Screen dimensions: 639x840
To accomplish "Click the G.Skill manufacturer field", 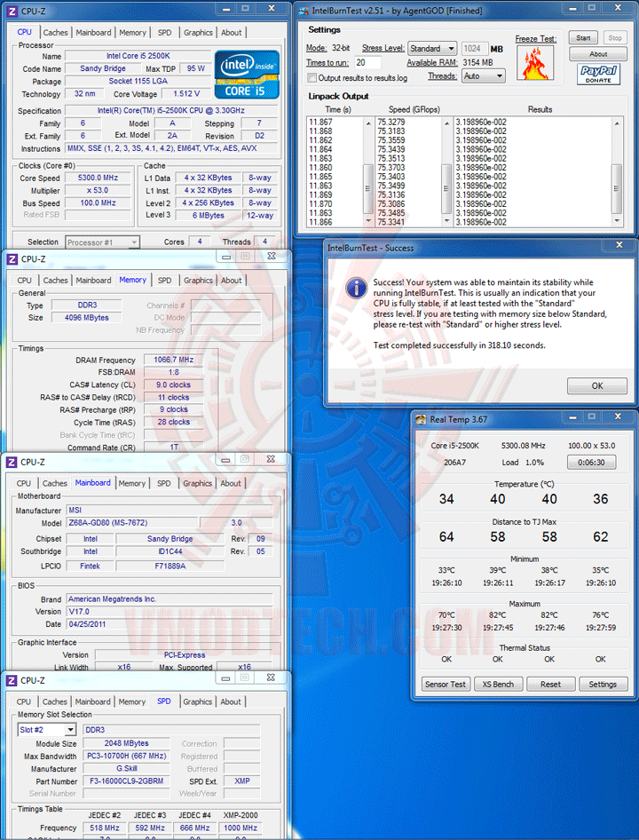I will pyautogui.click(x=126, y=768).
